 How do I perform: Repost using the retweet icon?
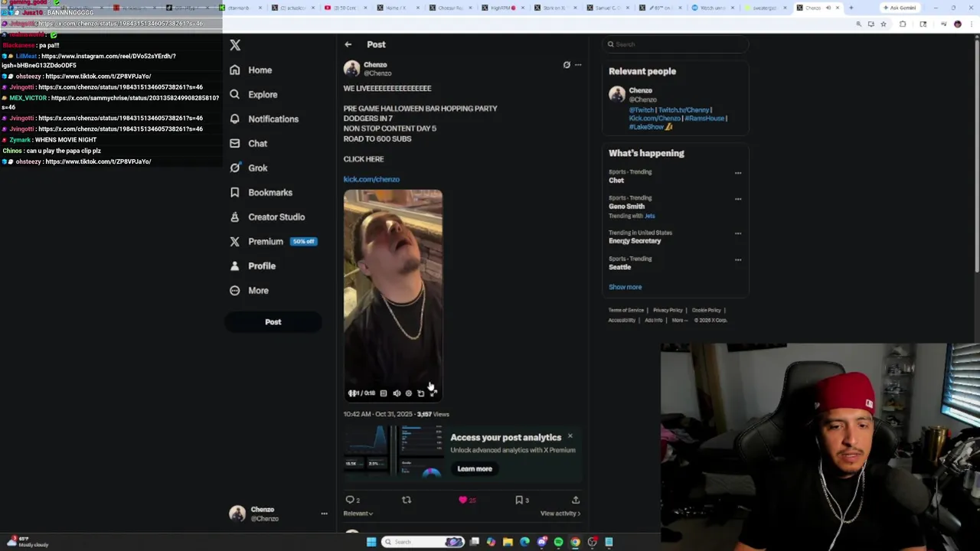click(x=407, y=500)
